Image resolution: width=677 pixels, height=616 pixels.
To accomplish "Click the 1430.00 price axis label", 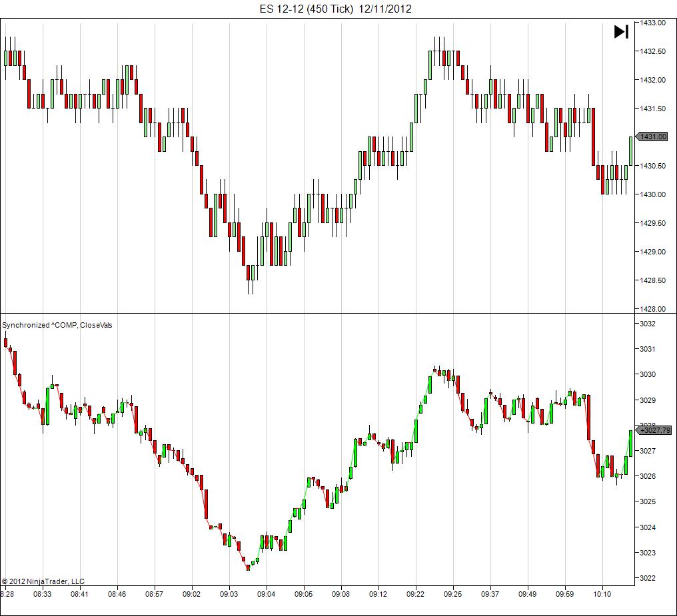I will 652,194.
